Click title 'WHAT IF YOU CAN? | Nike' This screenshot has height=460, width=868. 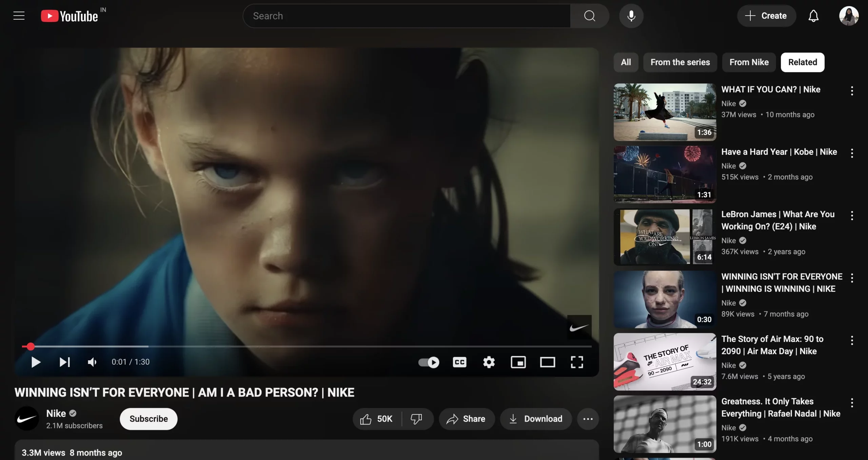coord(771,90)
